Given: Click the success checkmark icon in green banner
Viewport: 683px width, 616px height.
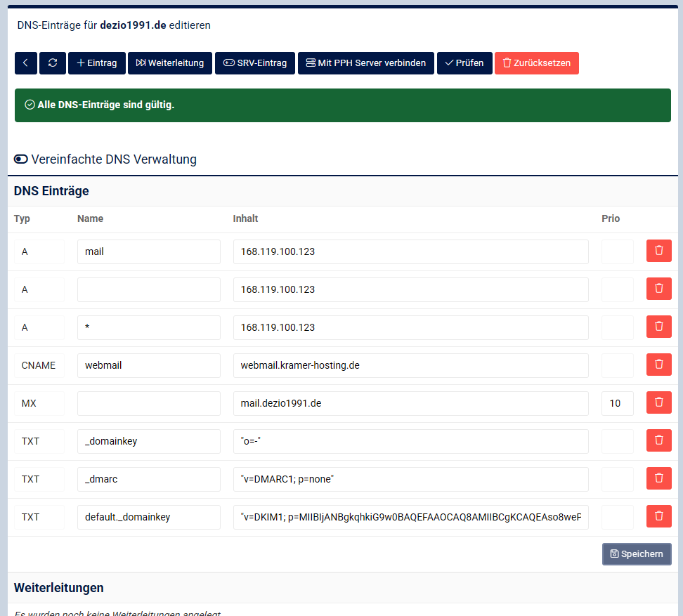Looking at the screenshot, I should coord(30,105).
